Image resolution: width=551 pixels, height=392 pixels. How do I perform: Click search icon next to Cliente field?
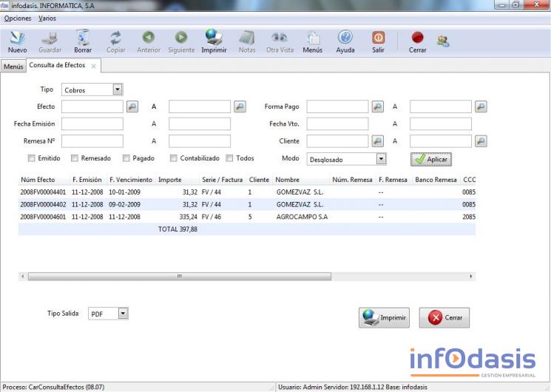tap(377, 141)
